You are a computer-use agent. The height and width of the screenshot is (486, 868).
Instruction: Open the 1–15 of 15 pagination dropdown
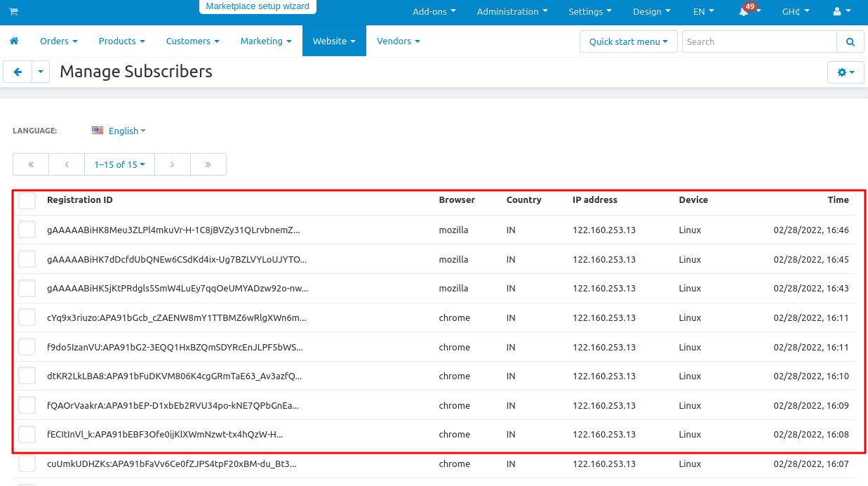click(x=119, y=164)
